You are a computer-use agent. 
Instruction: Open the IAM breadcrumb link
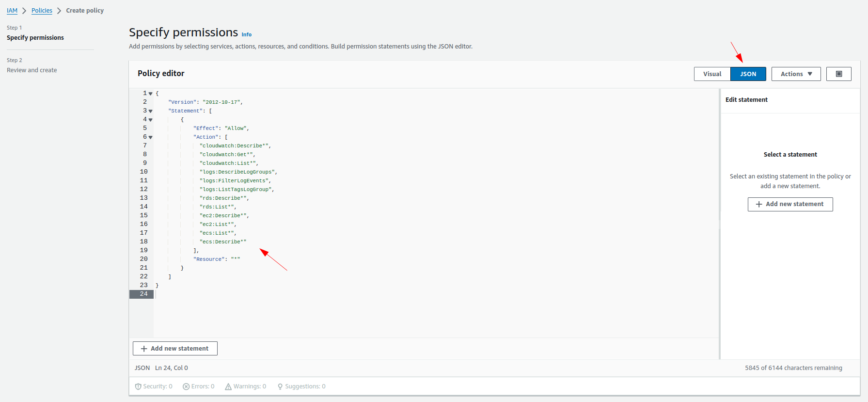(x=12, y=11)
